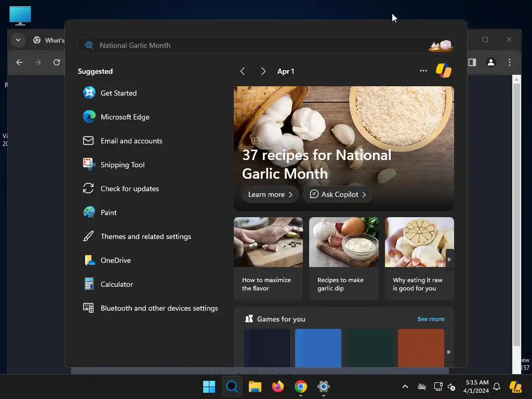Click the 'Suggested' heading

coord(96,71)
